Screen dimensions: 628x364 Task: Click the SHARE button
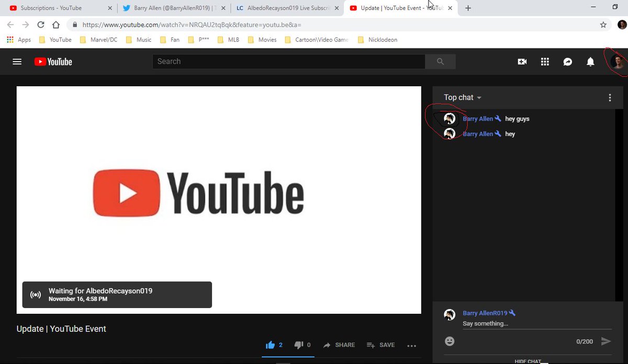point(339,345)
